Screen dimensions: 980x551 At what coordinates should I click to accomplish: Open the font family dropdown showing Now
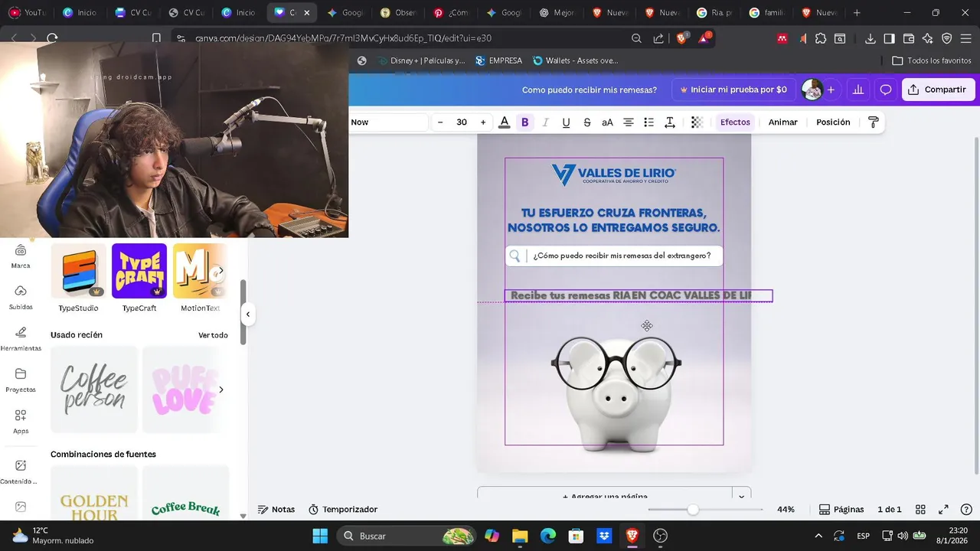coord(388,122)
